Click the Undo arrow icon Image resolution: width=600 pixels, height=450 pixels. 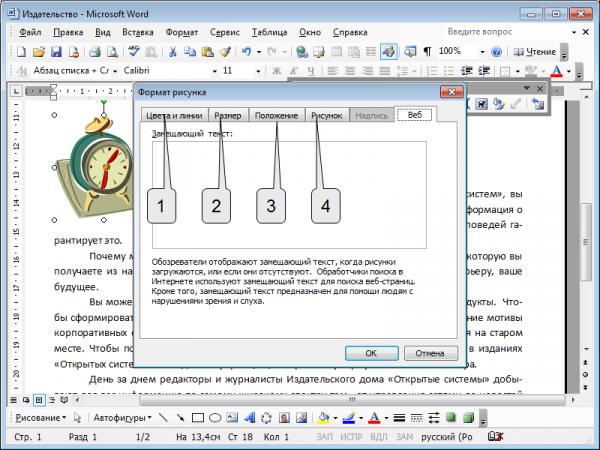coord(246,52)
